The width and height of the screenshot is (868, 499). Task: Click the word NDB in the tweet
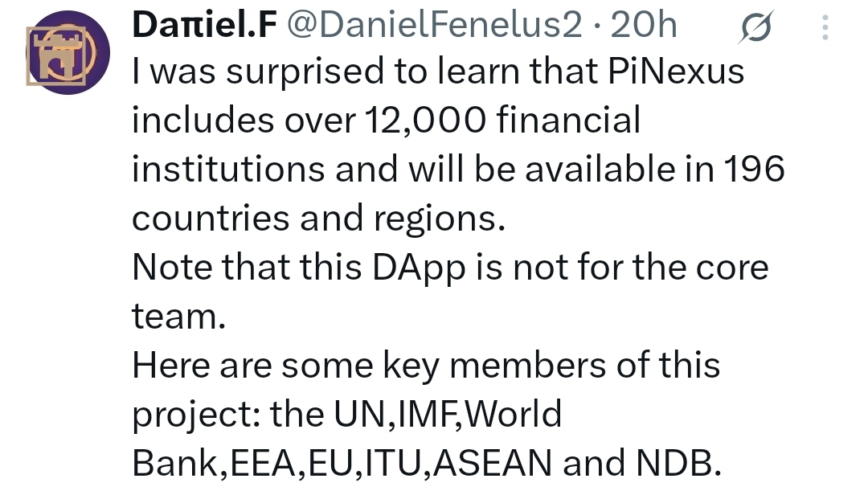[674, 463]
